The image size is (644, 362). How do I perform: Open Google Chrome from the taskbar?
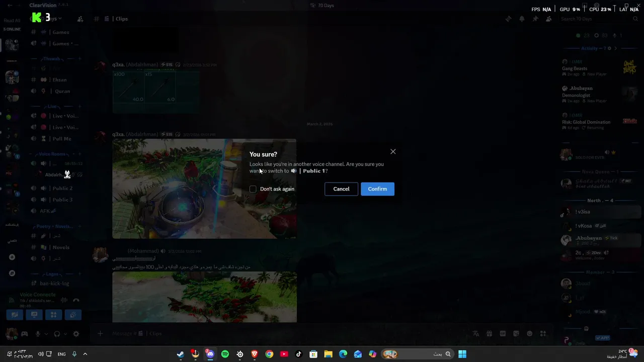(x=269, y=354)
